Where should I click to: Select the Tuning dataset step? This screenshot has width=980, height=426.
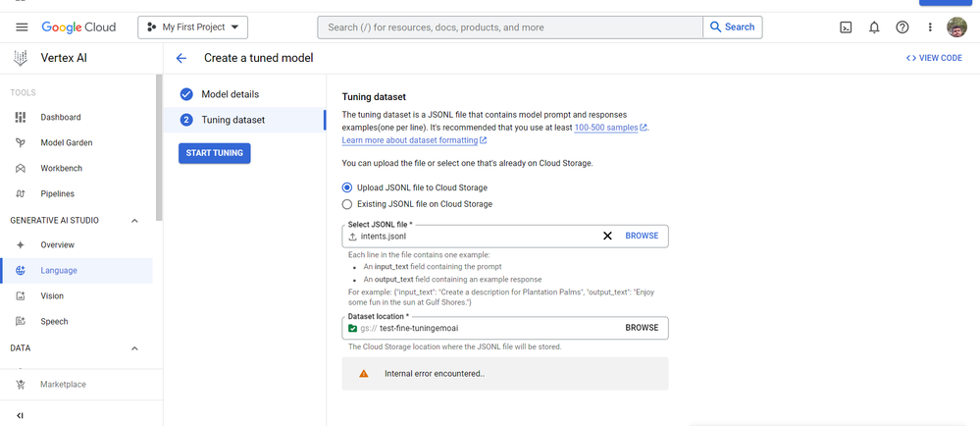point(243,120)
